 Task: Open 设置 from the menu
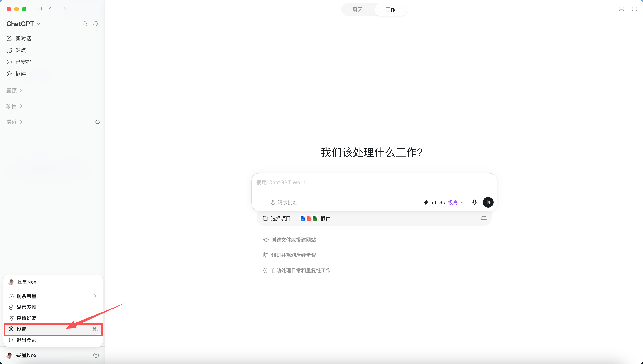(x=53, y=329)
